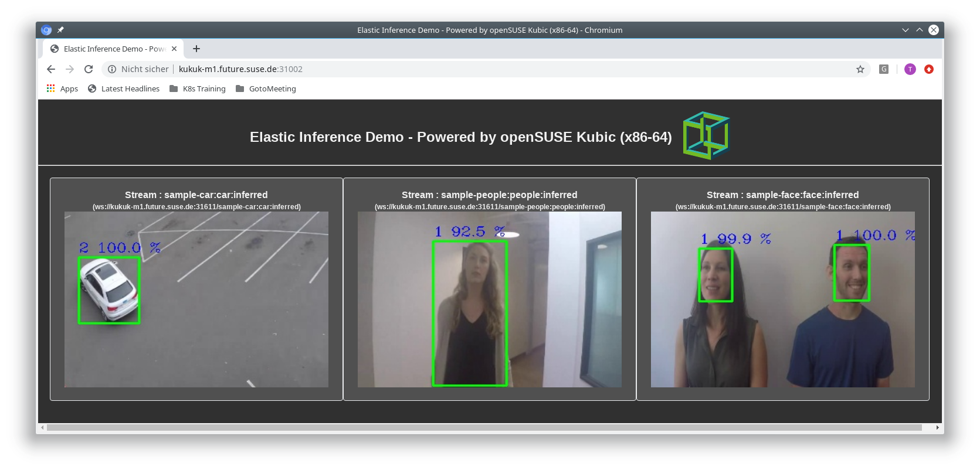The image size is (980, 470).
Task: Close the Elastic Inference Demo tab
Action: pyautogui.click(x=174, y=49)
